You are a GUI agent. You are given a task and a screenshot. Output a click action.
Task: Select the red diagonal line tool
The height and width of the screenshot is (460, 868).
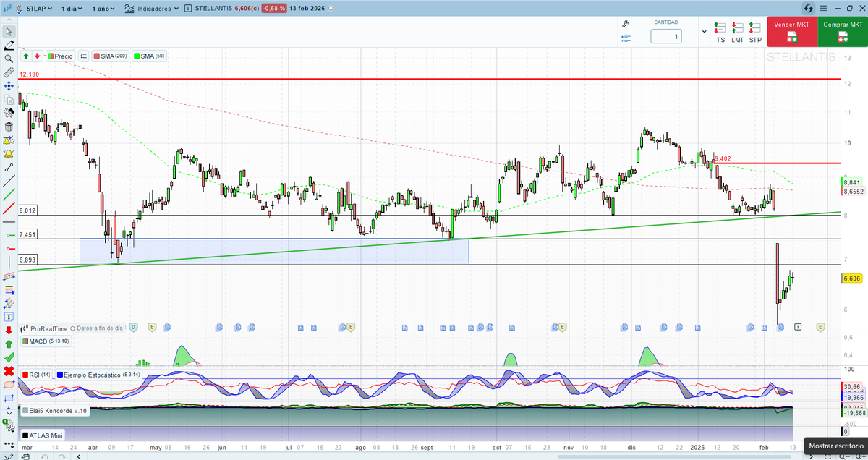tap(9, 209)
